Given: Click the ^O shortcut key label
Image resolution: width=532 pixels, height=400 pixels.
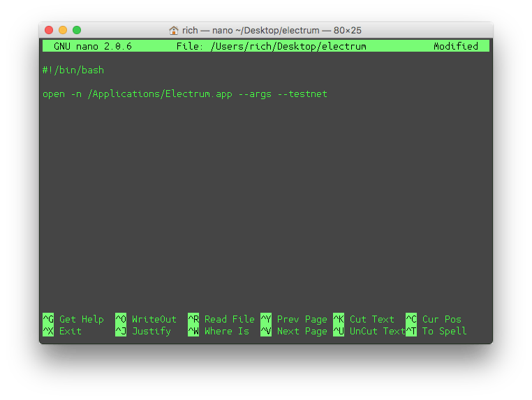Looking at the screenshot, I should tap(121, 319).
